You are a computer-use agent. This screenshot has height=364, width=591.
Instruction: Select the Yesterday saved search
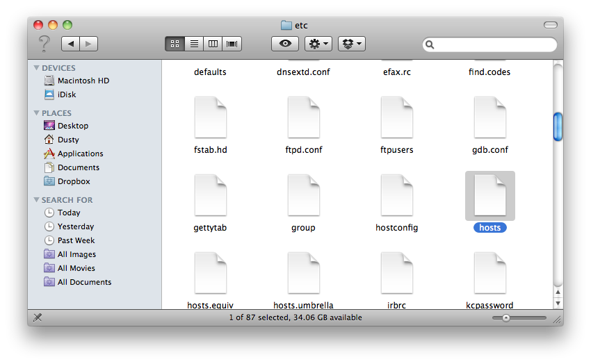tap(70, 226)
